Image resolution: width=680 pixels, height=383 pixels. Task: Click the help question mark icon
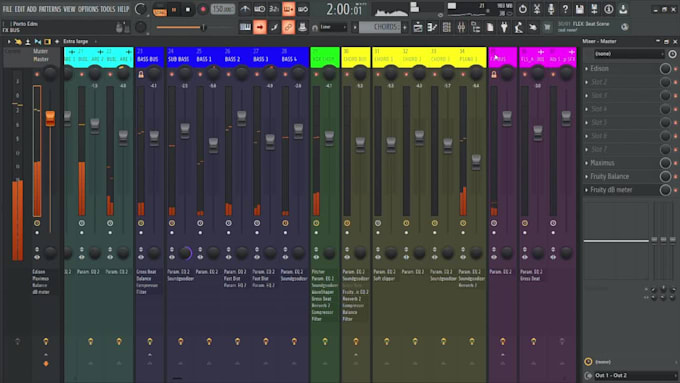(x=565, y=9)
